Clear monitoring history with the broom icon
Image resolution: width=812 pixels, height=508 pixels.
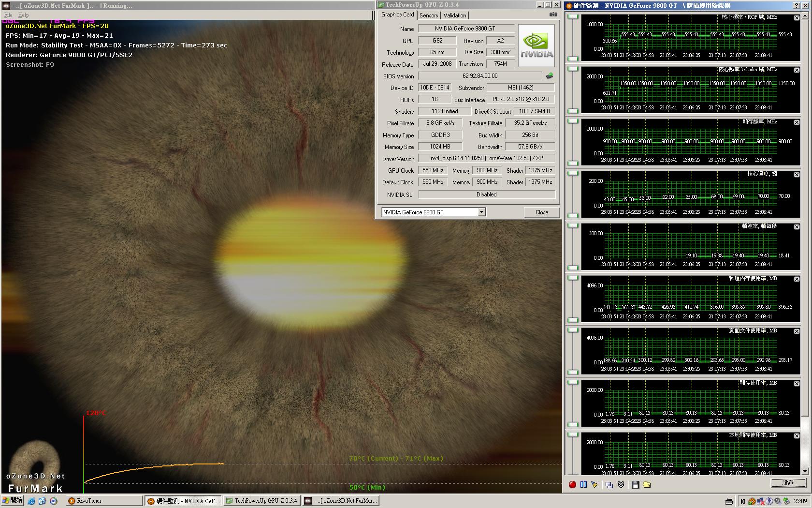click(x=594, y=484)
